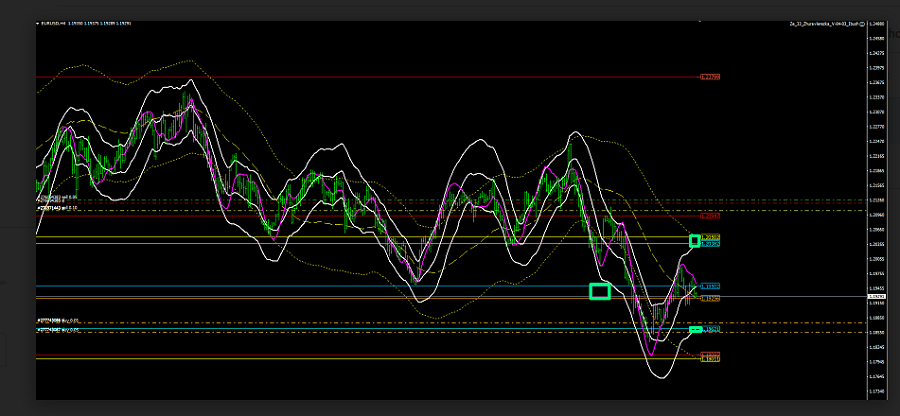The image size is (900, 416).
Task: Click the smiley Expert Advisor icon top-right
Action: tap(860, 22)
